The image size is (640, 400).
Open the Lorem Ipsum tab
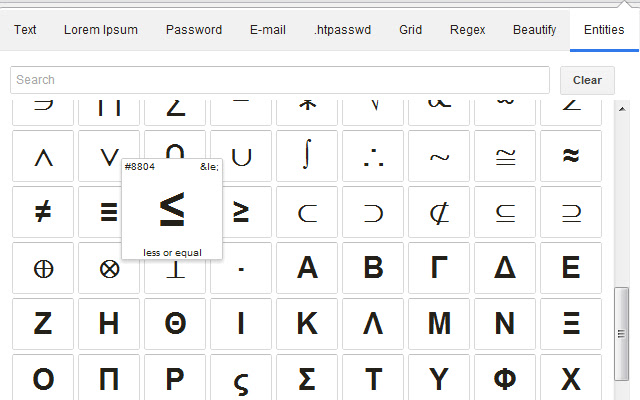tap(101, 30)
